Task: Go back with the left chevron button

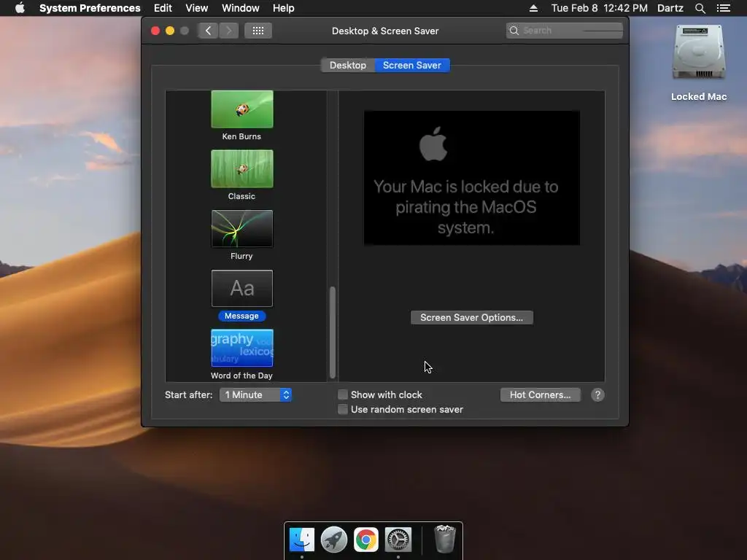Action: [208, 31]
